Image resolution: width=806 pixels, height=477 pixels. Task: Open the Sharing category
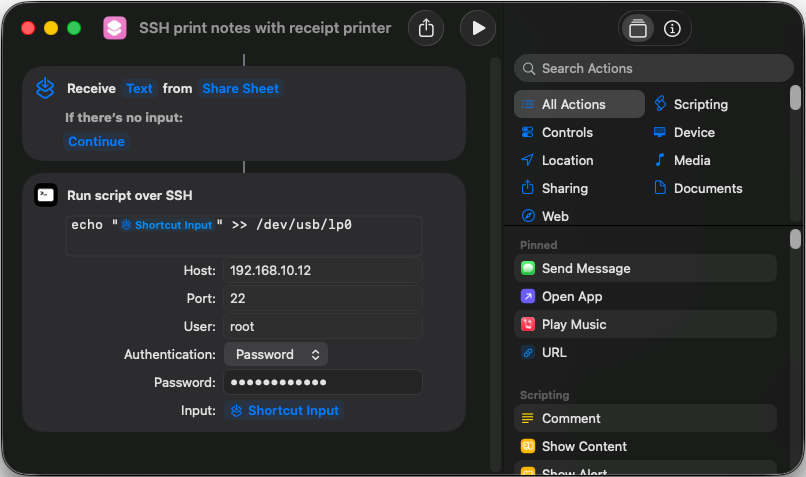coord(555,188)
